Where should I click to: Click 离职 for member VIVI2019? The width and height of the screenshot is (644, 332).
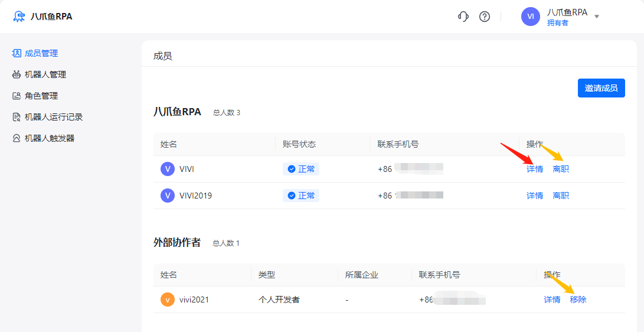coord(561,196)
